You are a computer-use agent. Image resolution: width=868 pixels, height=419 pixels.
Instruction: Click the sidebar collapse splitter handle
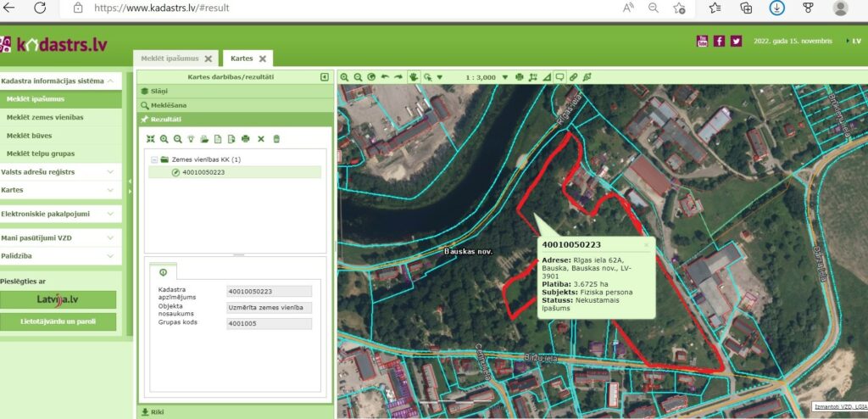(130, 182)
